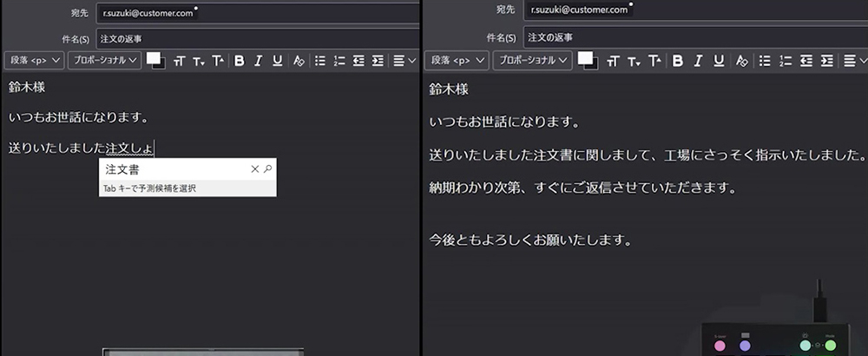The width and height of the screenshot is (868, 356).
Task: Outdent text in the left compose window
Action: click(x=358, y=61)
